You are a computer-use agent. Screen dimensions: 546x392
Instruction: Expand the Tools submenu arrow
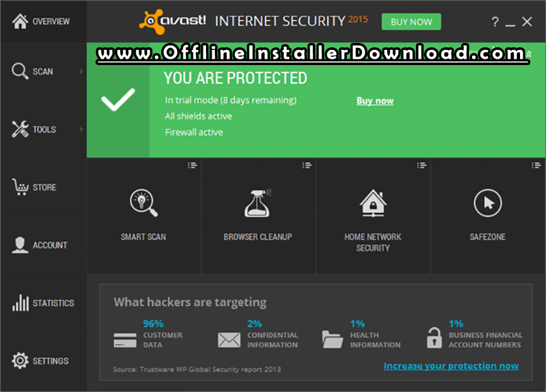pos(81,129)
